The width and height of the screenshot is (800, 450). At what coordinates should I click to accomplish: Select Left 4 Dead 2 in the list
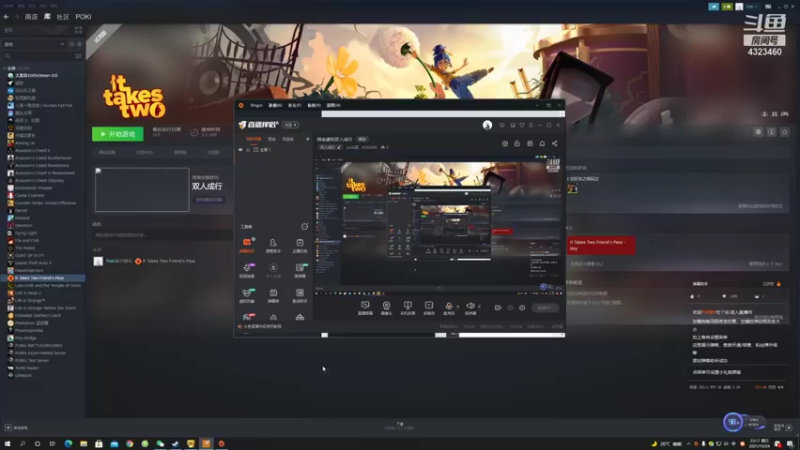click(28, 293)
